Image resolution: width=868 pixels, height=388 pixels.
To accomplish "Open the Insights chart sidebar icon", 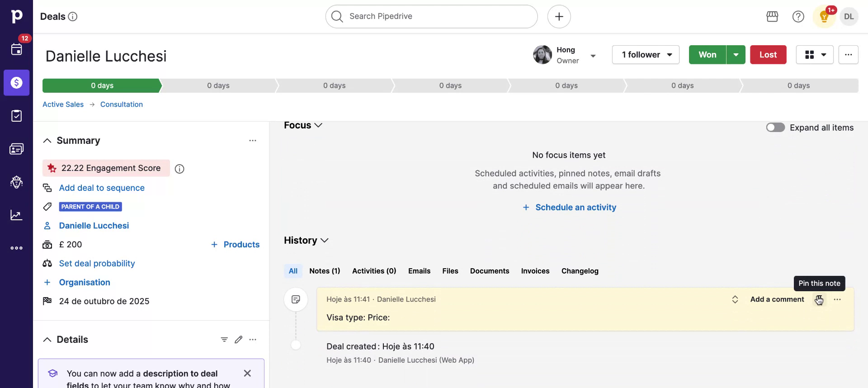I will (x=16, y=215).
